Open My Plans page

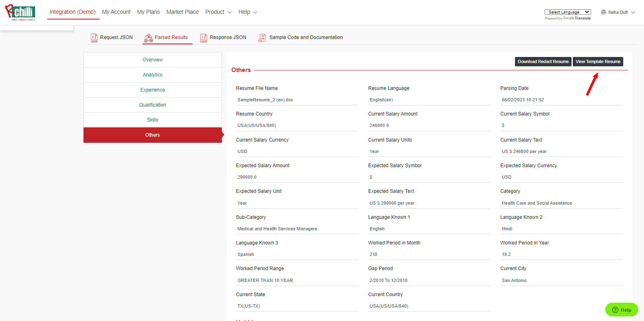149,12
